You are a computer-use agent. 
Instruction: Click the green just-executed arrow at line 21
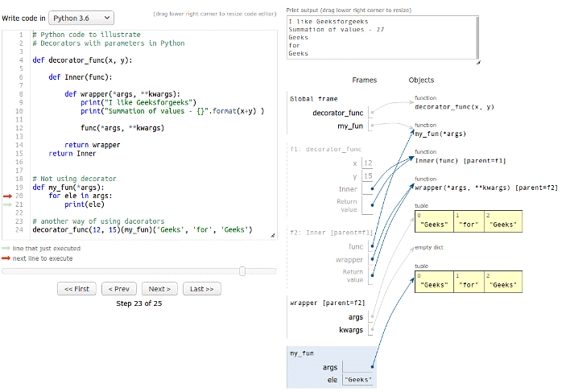coord(7,204)
